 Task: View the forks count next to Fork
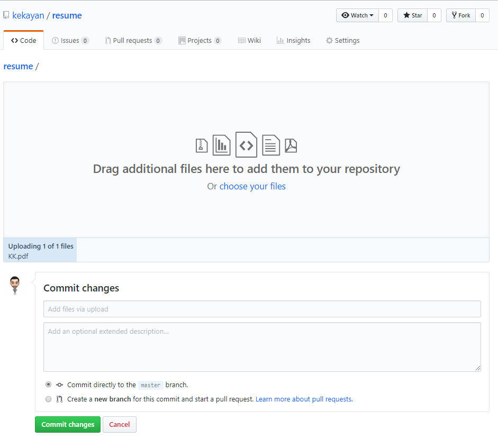tap(482, 15)
